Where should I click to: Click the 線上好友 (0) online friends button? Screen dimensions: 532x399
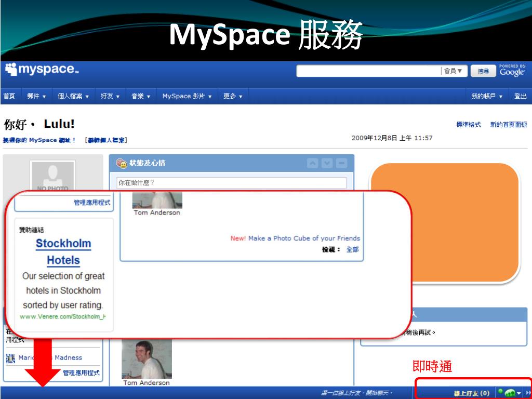pos(472,393)
